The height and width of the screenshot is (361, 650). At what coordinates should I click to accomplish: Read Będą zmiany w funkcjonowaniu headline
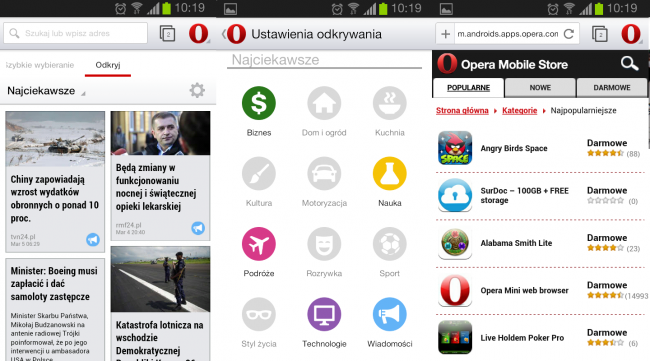(x=156, y=187)
